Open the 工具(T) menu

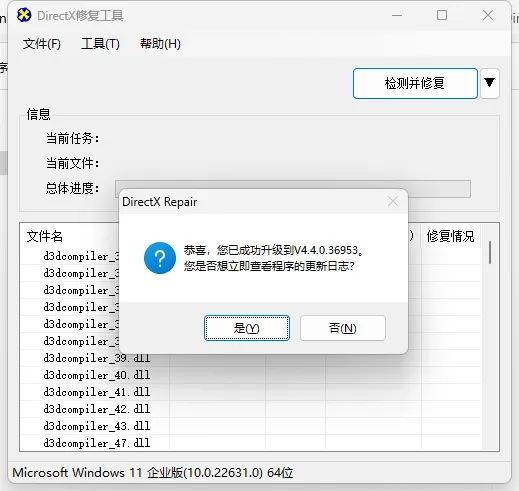[x=100, y=44]
